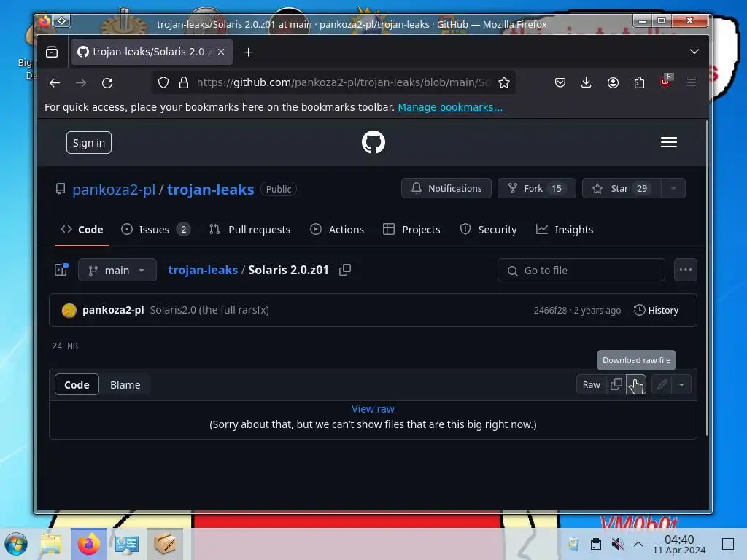This screenshot has width=747, height=560.
Task: View the file History
Action: coord(656,310)
